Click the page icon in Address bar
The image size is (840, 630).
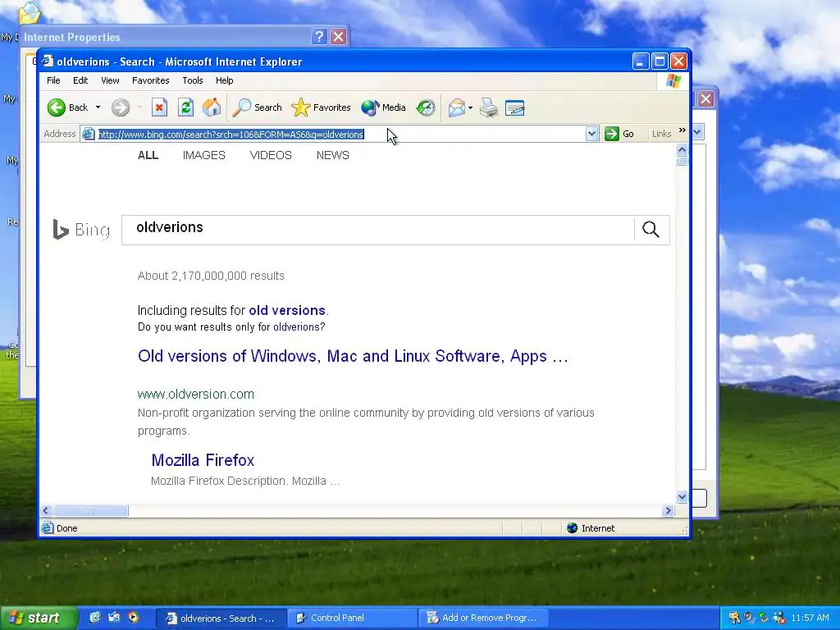[89, 134]
